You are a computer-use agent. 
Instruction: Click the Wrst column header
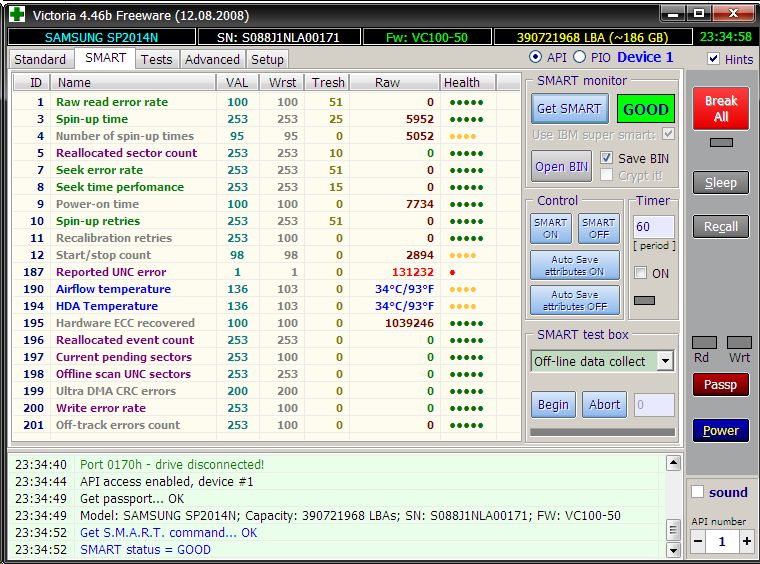[282, 82]
